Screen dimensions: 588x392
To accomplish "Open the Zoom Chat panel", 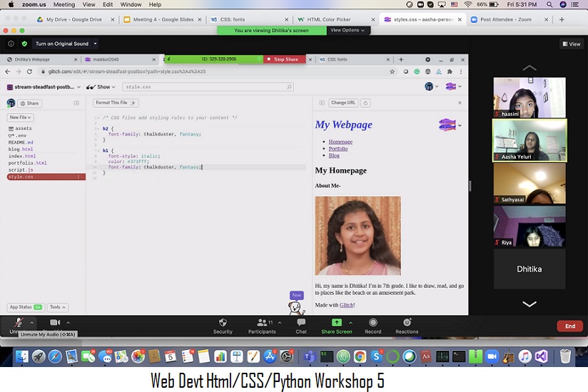I will (x=301, y=323).
